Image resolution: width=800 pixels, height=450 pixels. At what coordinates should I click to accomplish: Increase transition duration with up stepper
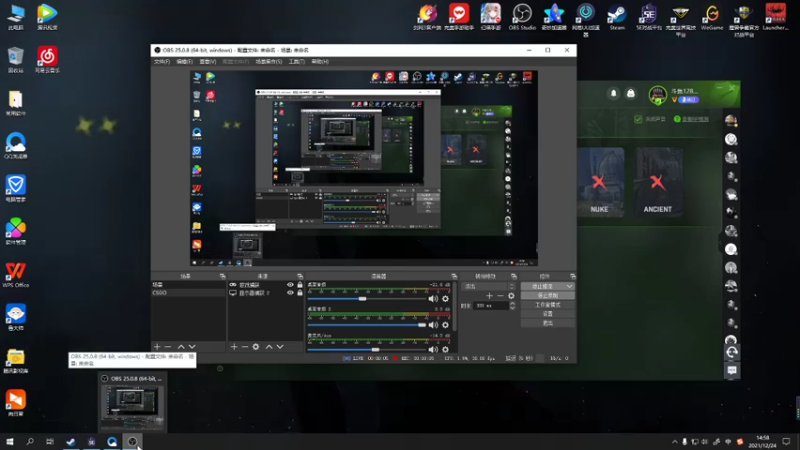(512, 304)
